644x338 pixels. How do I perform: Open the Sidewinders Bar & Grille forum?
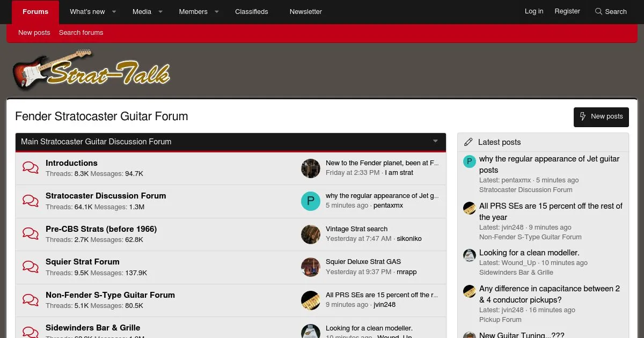click(x=93, y=328)
